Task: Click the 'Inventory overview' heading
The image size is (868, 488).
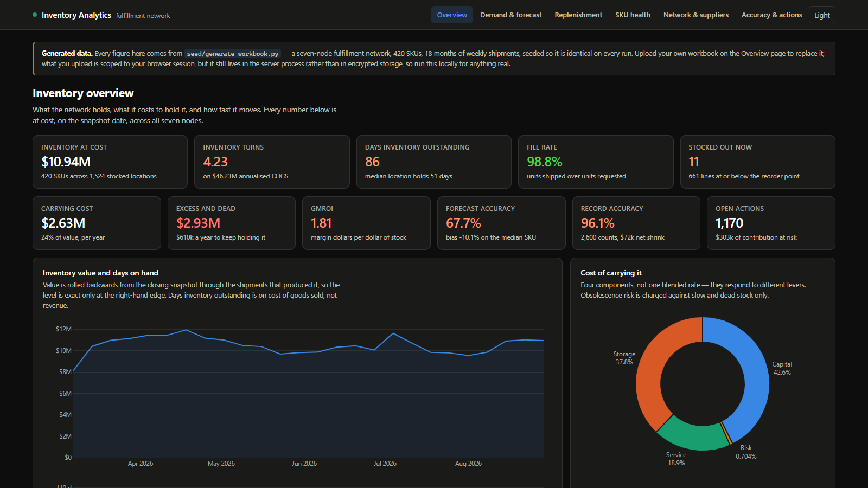Action: pyautogui.click(x=83, y=93)
